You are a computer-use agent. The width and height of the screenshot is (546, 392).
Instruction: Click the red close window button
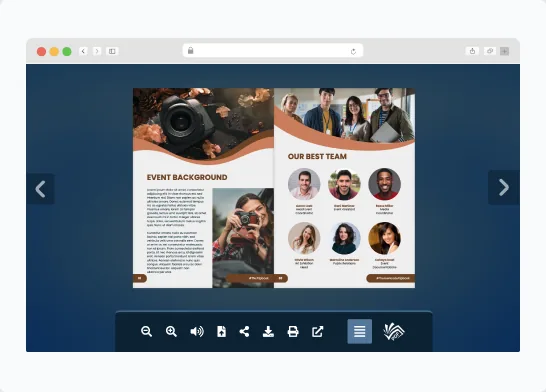tap(41, 52)
